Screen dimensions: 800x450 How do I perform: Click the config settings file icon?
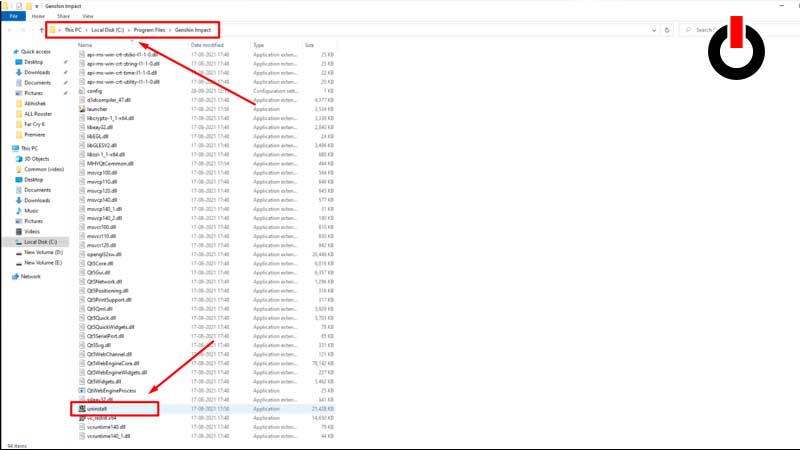click(x=82, y=91)
